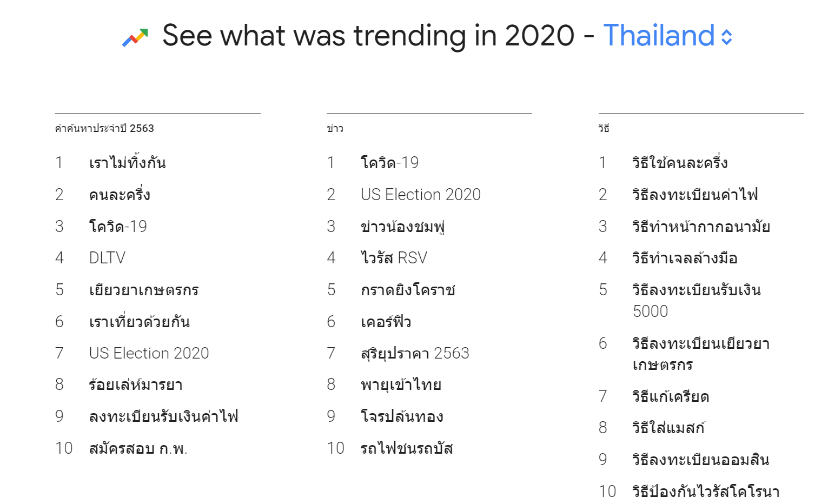Select ไวรัส RSV news item

(x=394, y=258)
